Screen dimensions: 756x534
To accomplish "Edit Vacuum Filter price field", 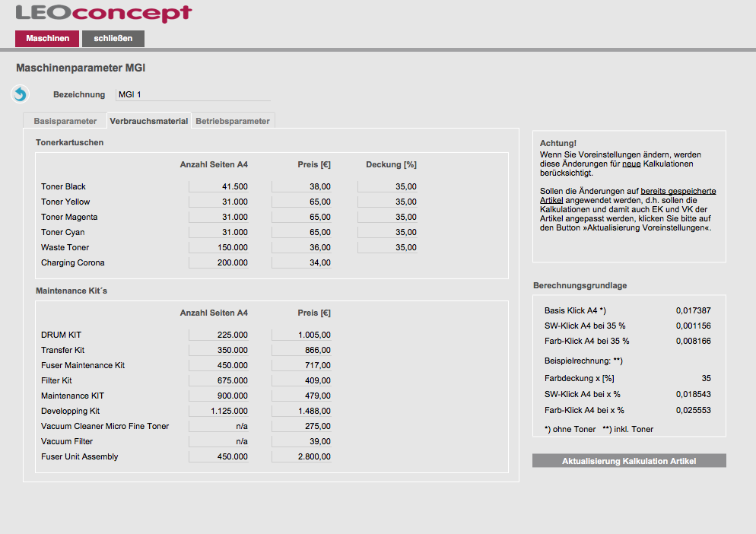I will [301, 441].
